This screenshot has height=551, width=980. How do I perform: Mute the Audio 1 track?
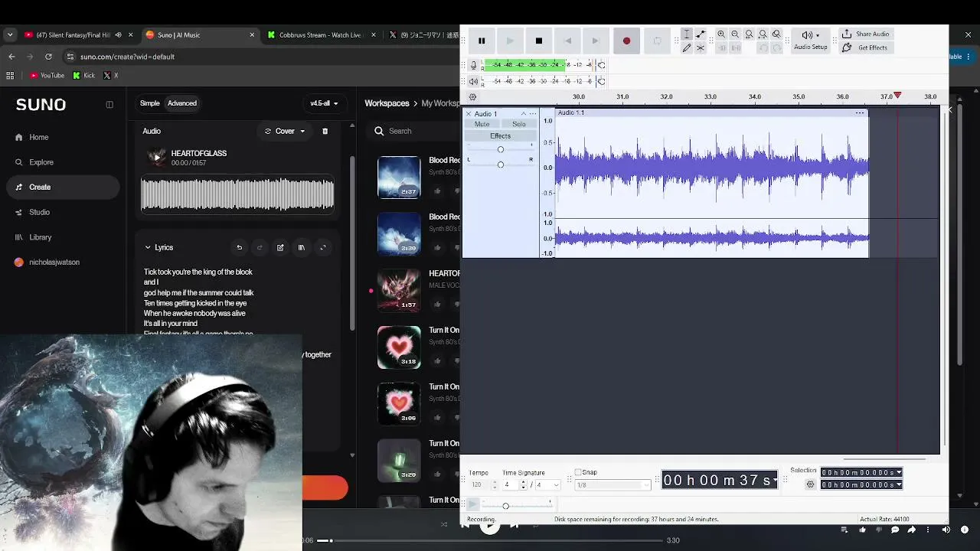(x=482, y=124)
